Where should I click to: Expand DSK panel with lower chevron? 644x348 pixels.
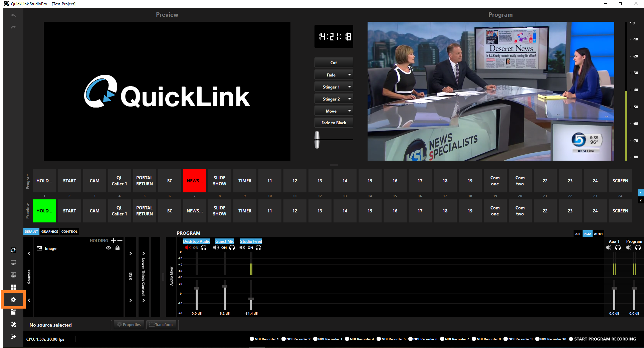(x=131, y=300)
